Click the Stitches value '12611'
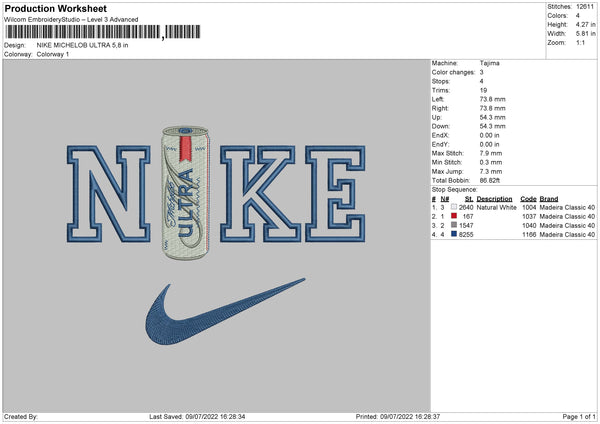600x424 pixels. (585, 7)
